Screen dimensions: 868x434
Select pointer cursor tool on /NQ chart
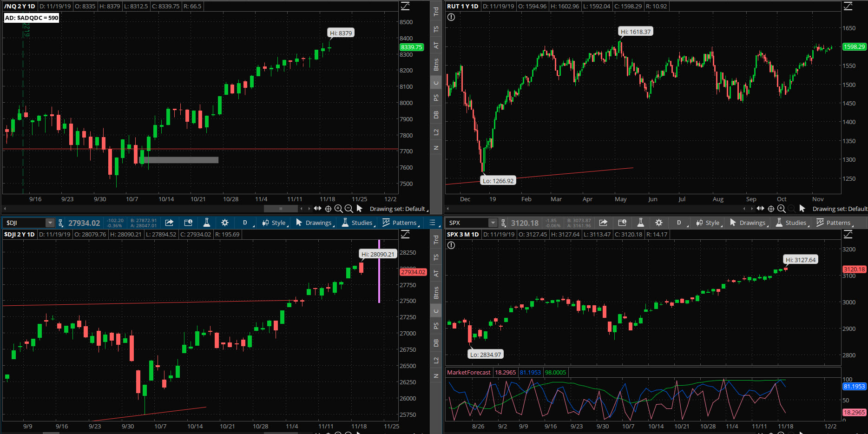coord(359,209)
